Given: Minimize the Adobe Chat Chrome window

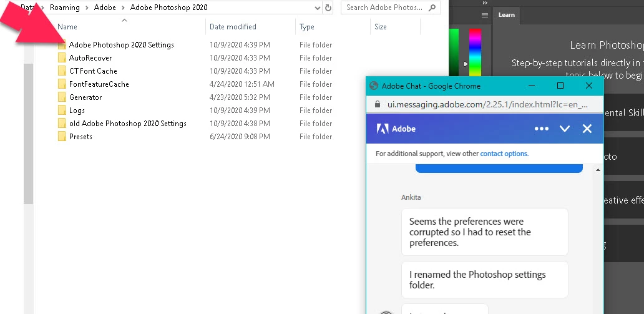Looking at the screenshot, I should click(x=532, y=86).
